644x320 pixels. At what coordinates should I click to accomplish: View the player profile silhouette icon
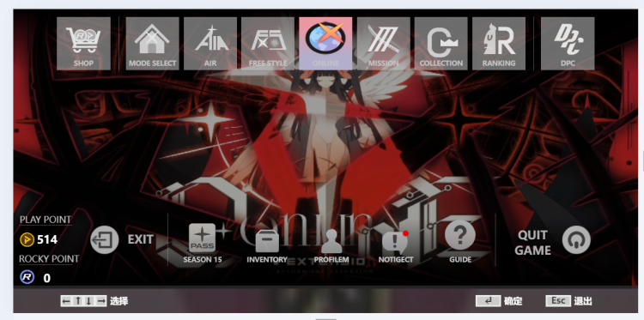click(331, 241)
